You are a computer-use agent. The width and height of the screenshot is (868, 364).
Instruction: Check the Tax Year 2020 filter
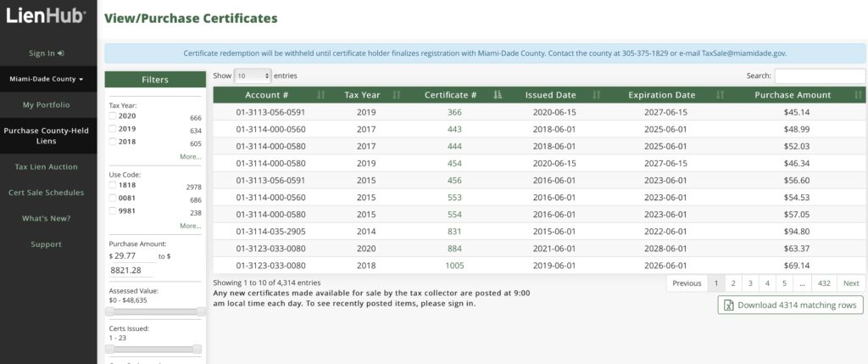pos(113,115)
